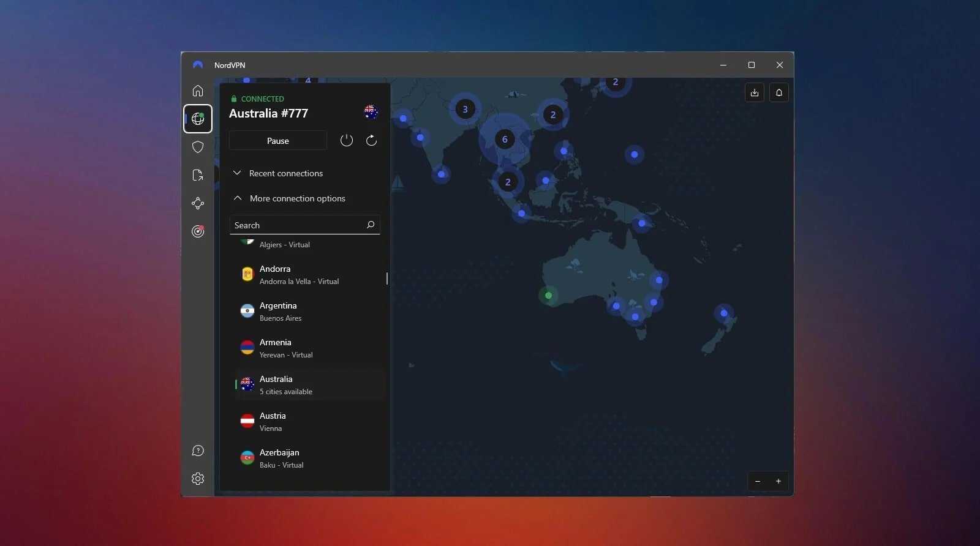Click the Argentina flag icon
Viewport: 980px width, 546px height.
(247, 311)
